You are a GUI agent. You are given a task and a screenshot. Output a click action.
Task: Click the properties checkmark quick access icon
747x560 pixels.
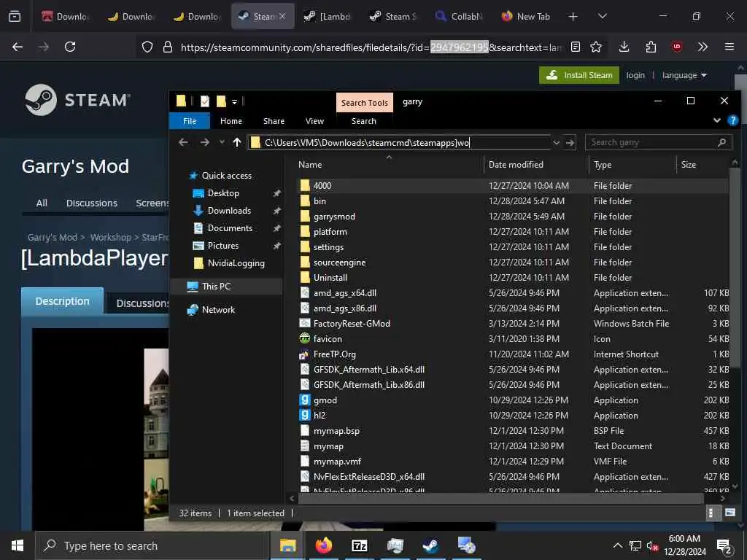pyautogui.click(x=205, y=101)
